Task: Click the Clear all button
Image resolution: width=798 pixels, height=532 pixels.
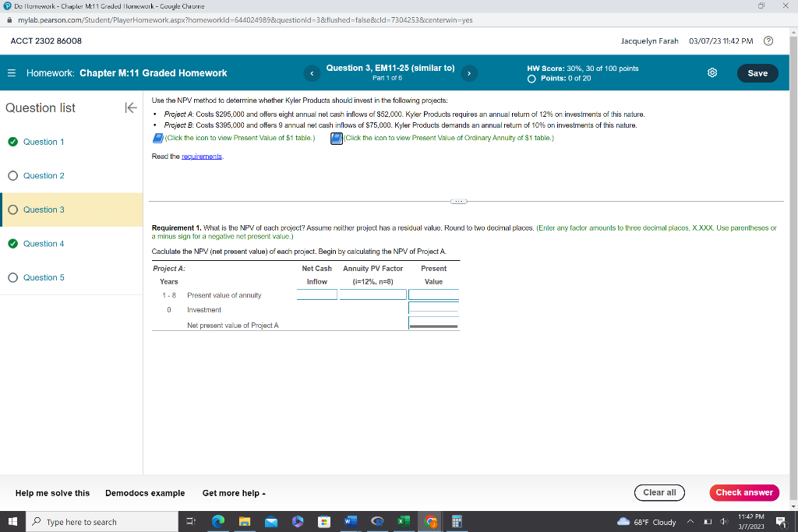Action: [659, 492]
